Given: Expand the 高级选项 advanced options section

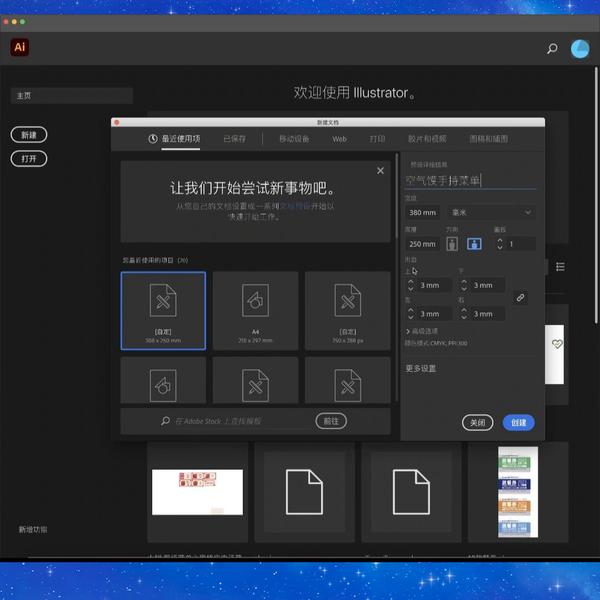Looking at the screenshot, I should click(421, 331).
